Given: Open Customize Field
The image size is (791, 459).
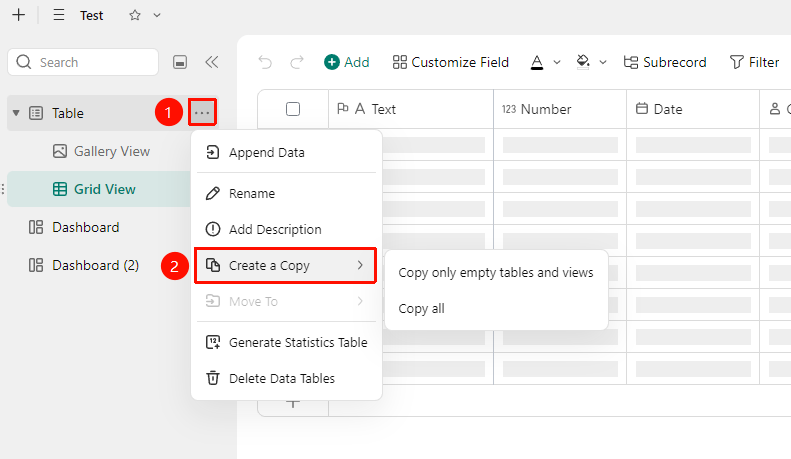Looking at the screenshot, I should coord(450,62).
